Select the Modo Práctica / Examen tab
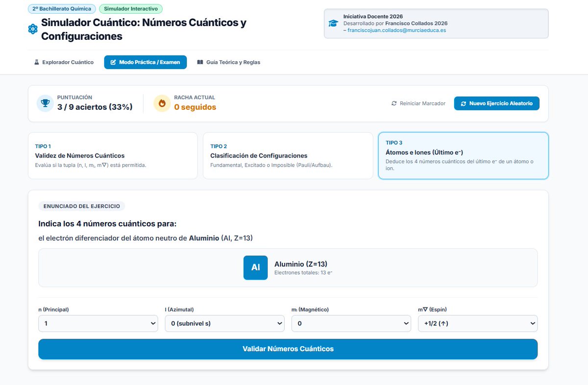 click(146, 62)
